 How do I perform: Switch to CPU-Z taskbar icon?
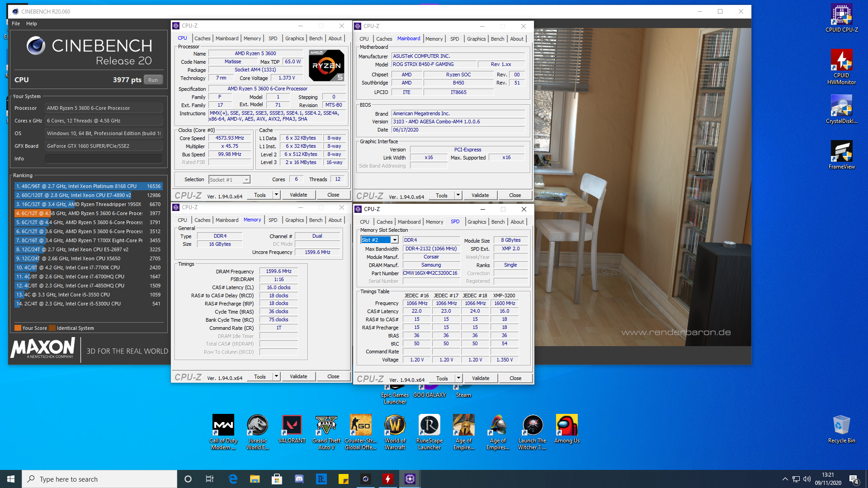point(410,479)
